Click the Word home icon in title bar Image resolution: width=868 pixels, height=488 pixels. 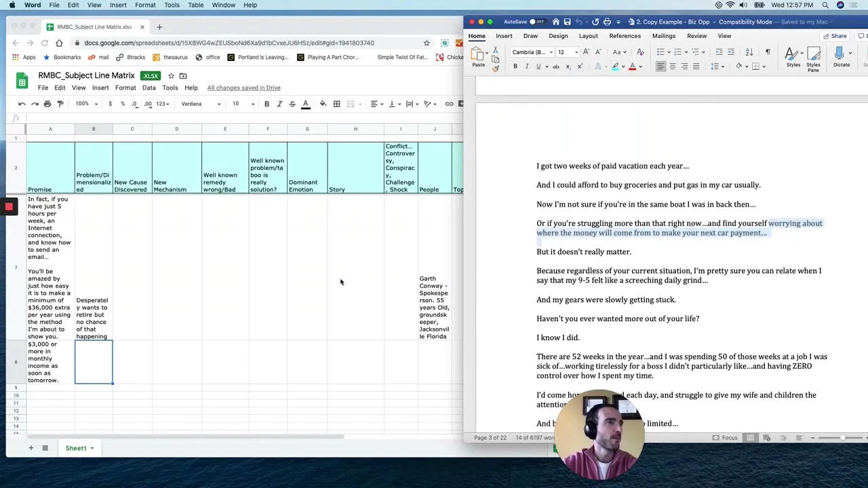coord(556,22)
